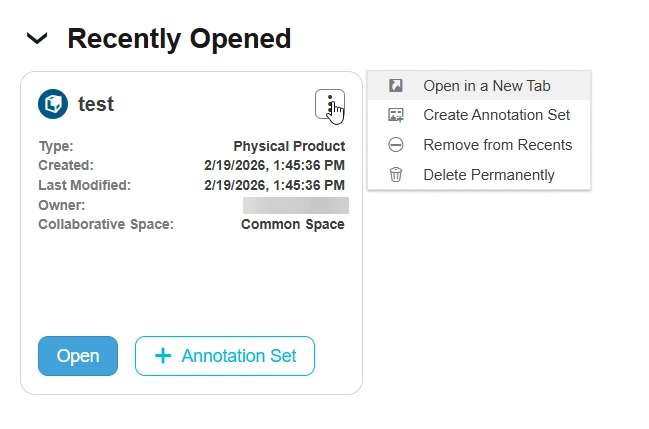Click the plus icon on Annotation Set button
The width and height of the screenshot is (649, 429).
click(x=164, y=356)
